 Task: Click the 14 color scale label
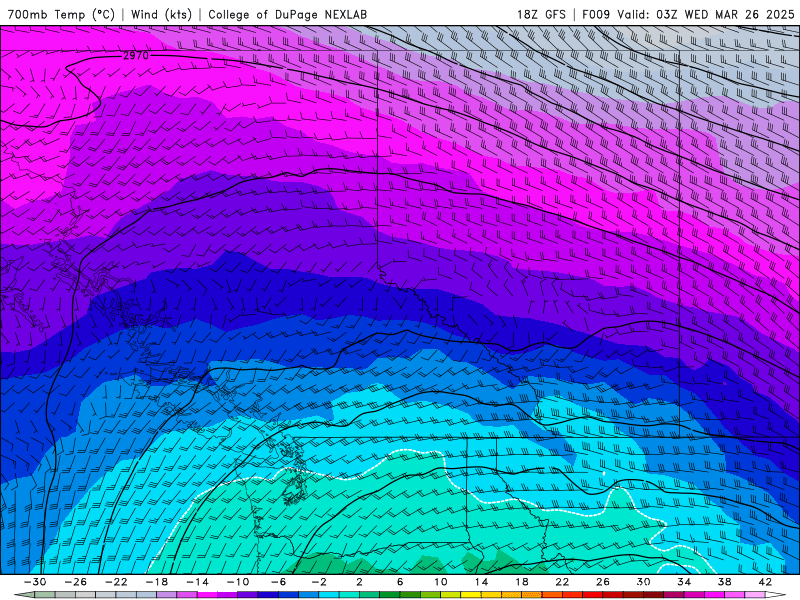(x=481, y=582)
